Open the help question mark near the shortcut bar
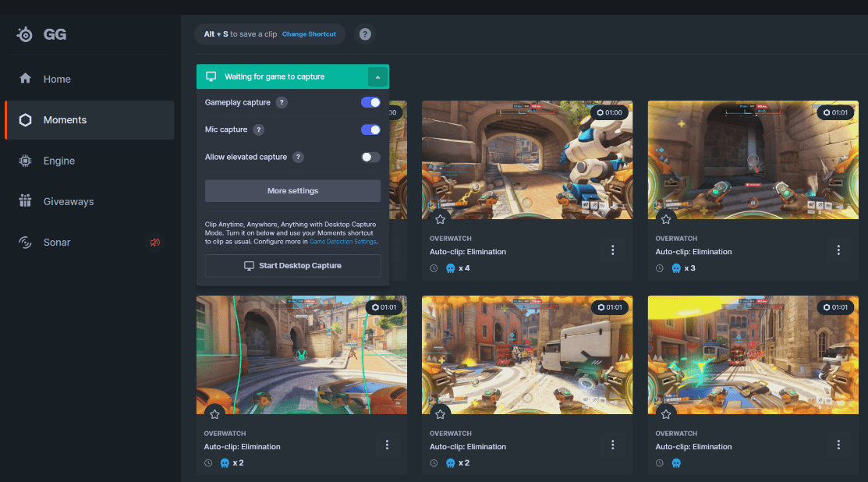The width and height of the screenshot is (868, 482). [365, 34]
